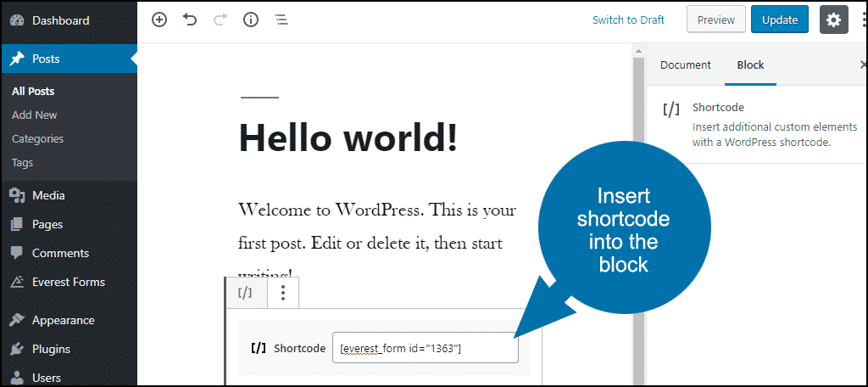The height and width of the screenshot is (387, 868).
Task: Click the editor scrollbar up arrow
Action: tap(638, 51)
